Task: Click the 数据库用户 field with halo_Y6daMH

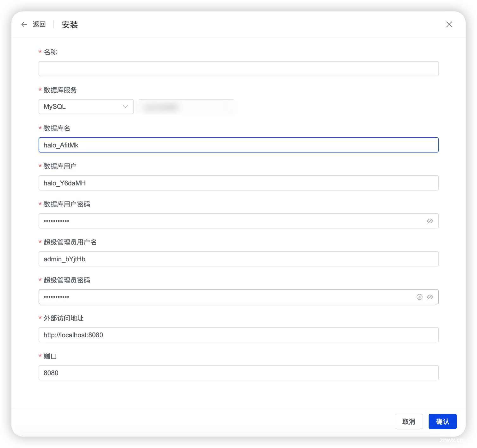Action: click(x=238, y=183)
